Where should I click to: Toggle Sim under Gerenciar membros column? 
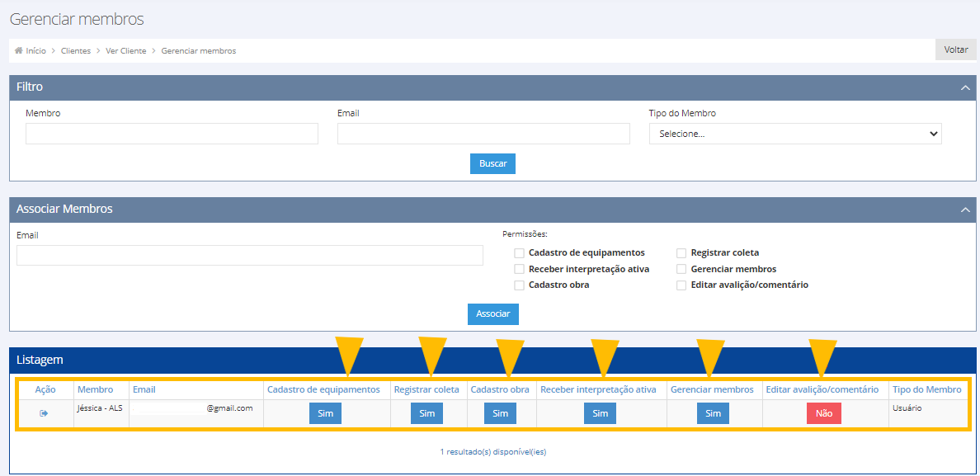pyautogui.click(x=713, y=413)
